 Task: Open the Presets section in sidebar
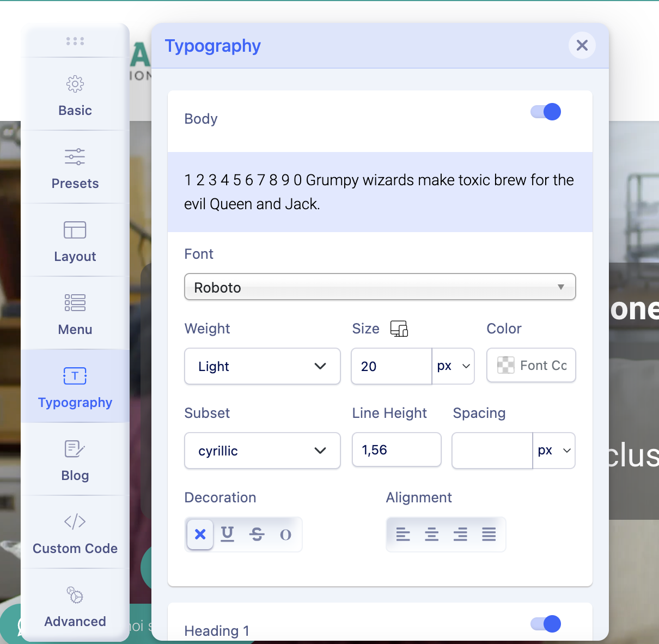pos(75,167)
